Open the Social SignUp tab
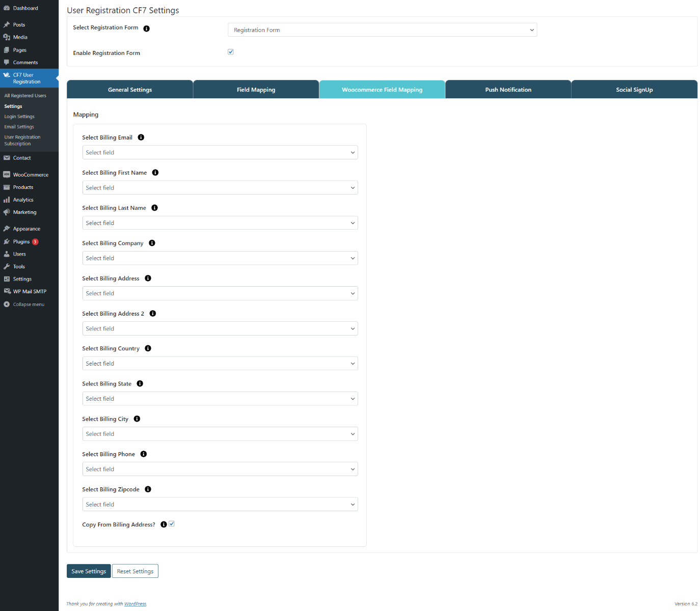The width and height of the screenshot is (700, 611). (634, 90)
